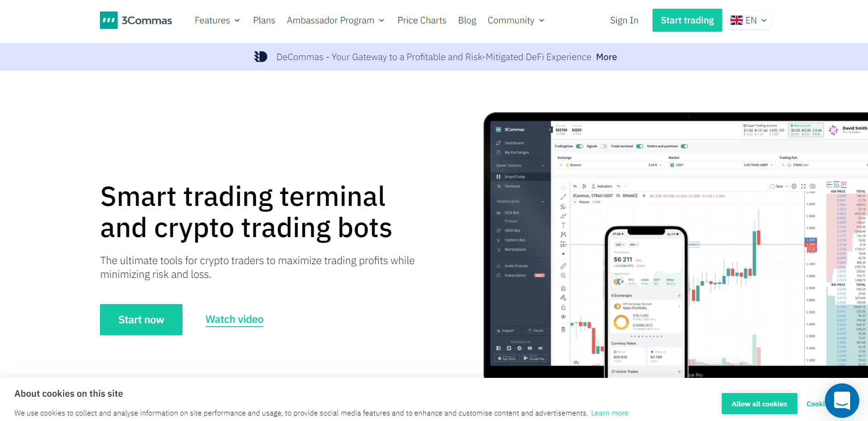The height and width of the screenshot is (421, 868).
Task: Click the Twitter icon in preview sidebar
Action: pyautogui.click(x=509, y=348)
